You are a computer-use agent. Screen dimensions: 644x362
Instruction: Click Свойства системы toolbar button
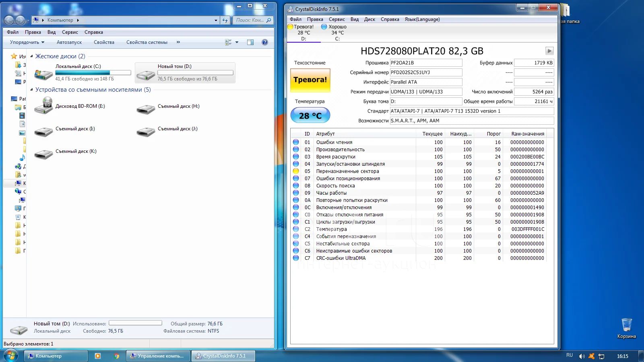147,42
